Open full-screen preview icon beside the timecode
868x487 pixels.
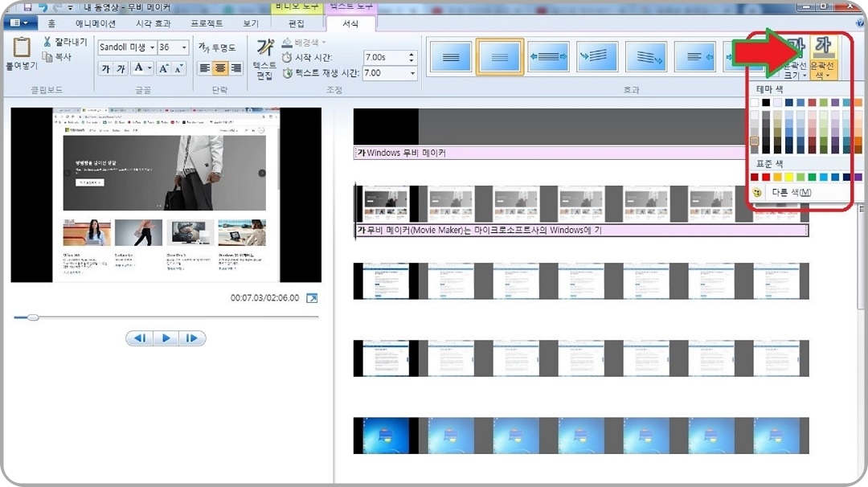point(312,298)
